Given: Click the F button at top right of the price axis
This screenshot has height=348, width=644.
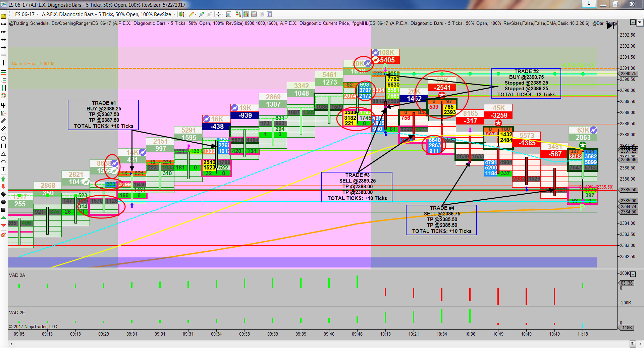Looking at the screenshot, I should tap(633, 22).
